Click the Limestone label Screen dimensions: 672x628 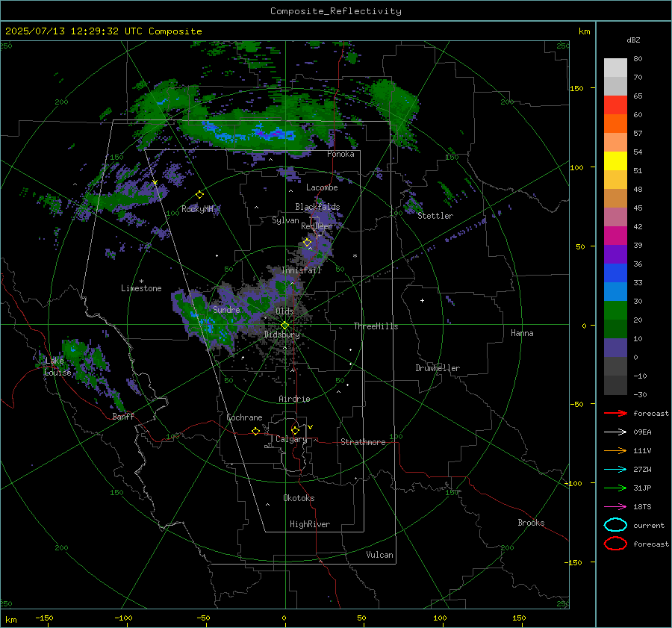click(141, 288)
